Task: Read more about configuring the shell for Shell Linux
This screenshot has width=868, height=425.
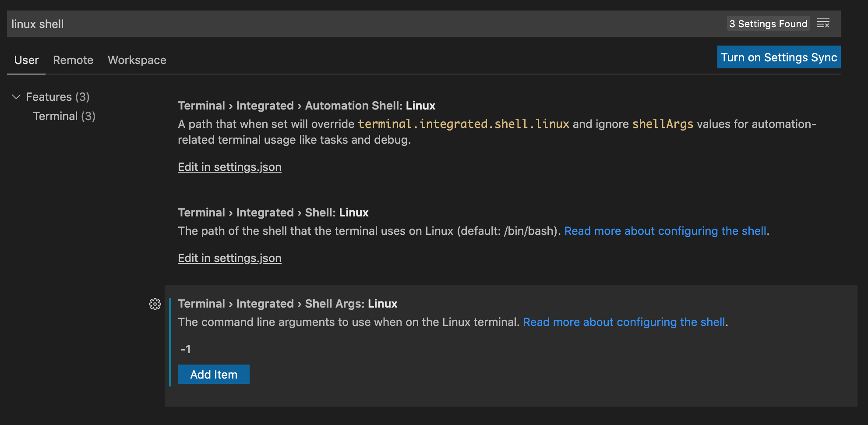Action: (665, 231)
